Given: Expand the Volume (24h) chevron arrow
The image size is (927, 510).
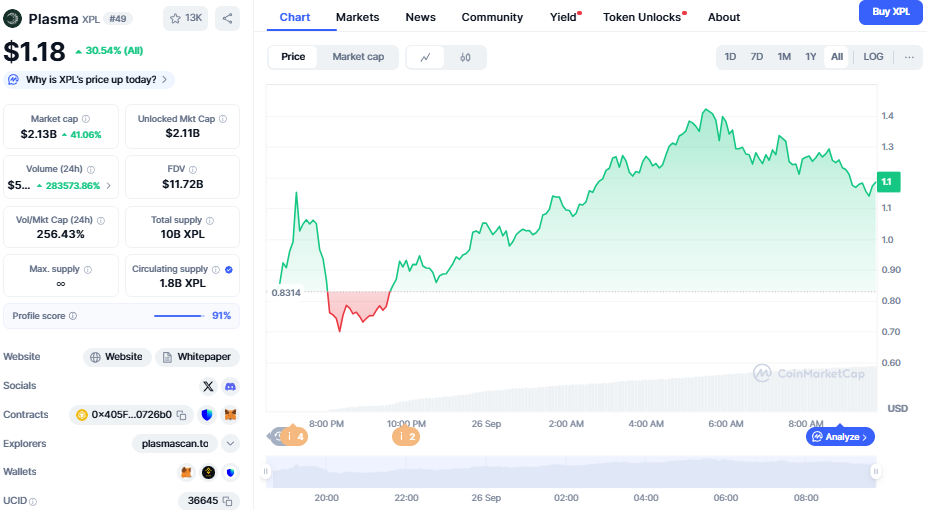Looking at the screenshot, I should pos(108,186).
